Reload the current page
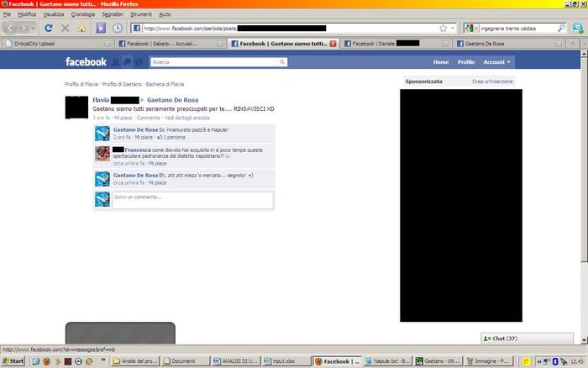Screen dimensions: 588x368 click(x=49, y=28)
